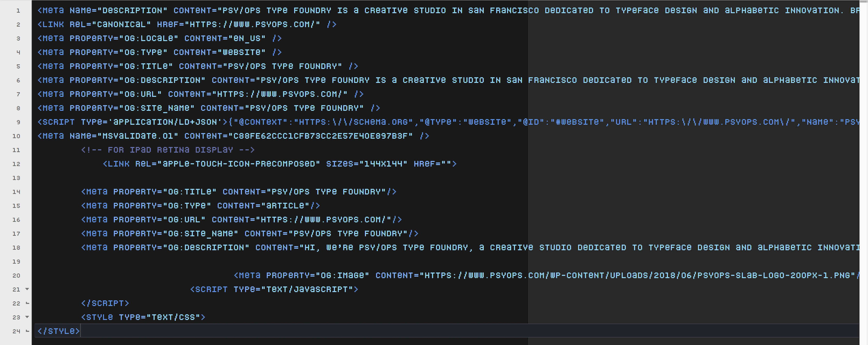Image resolution: width=868 pixels, height=345 pixels.
Task: Click line number 13 in the gutter
Action: (16, 178)
